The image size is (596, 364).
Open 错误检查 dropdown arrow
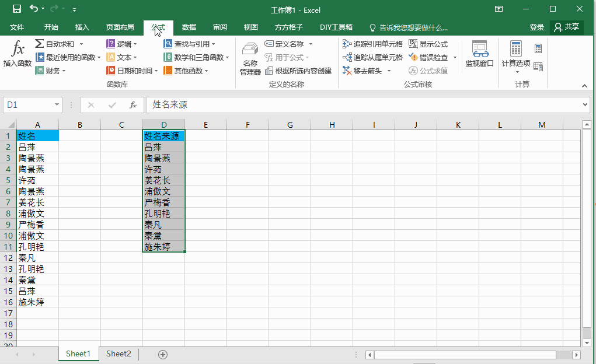(x=455, y=58)
